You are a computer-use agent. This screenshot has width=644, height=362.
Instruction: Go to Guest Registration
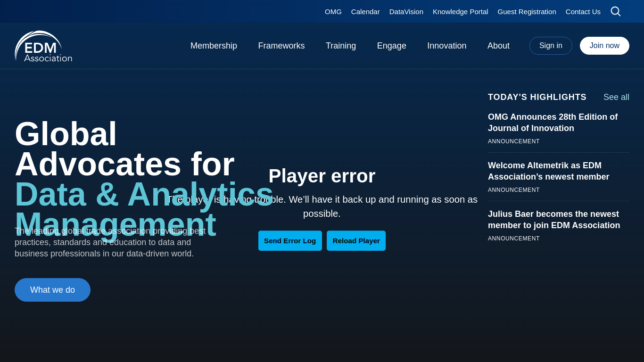click(527, 11)
